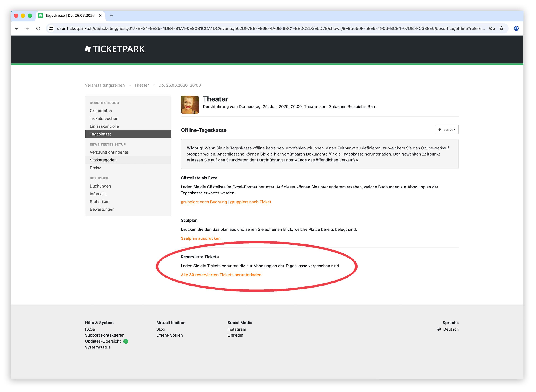Open Deutsch language selector
The height and width of the screenshot is (392, 536).
tap(448, 329)
